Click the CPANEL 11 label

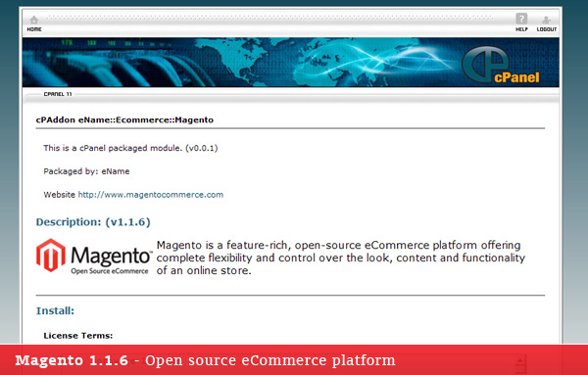pos(58,94)
